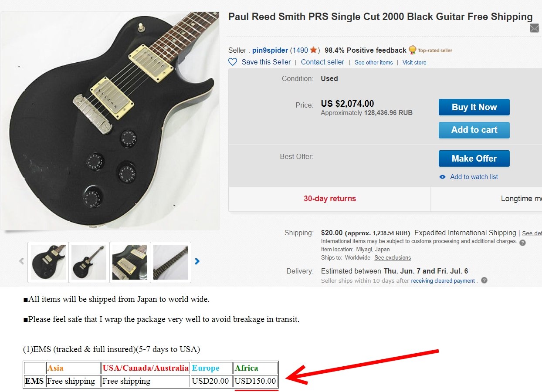Open the 30-day returns section
This screenshot has width=542, height=392.
coord(330,199)
